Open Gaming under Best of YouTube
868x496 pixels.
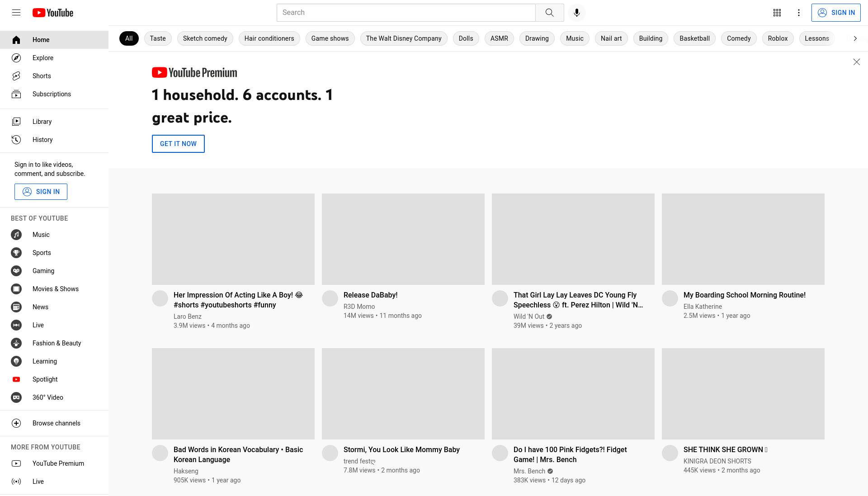coord(54,271)
